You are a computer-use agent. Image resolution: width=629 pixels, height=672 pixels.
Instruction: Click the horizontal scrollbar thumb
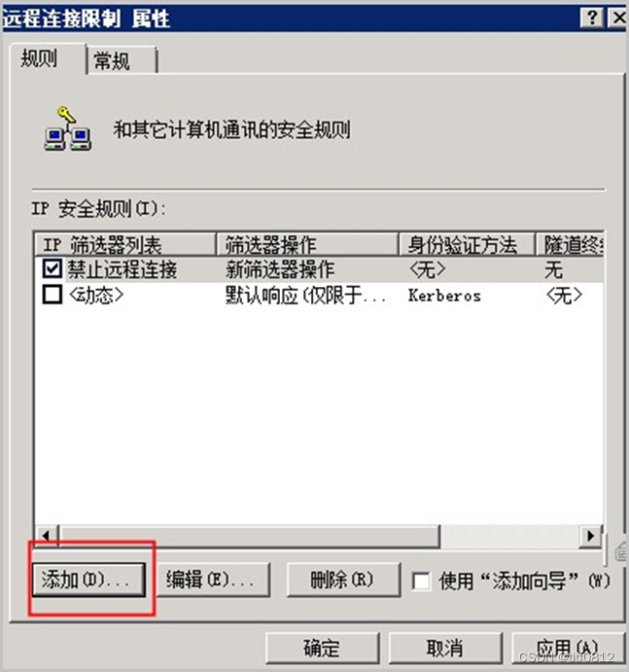[x=250, y=536]
